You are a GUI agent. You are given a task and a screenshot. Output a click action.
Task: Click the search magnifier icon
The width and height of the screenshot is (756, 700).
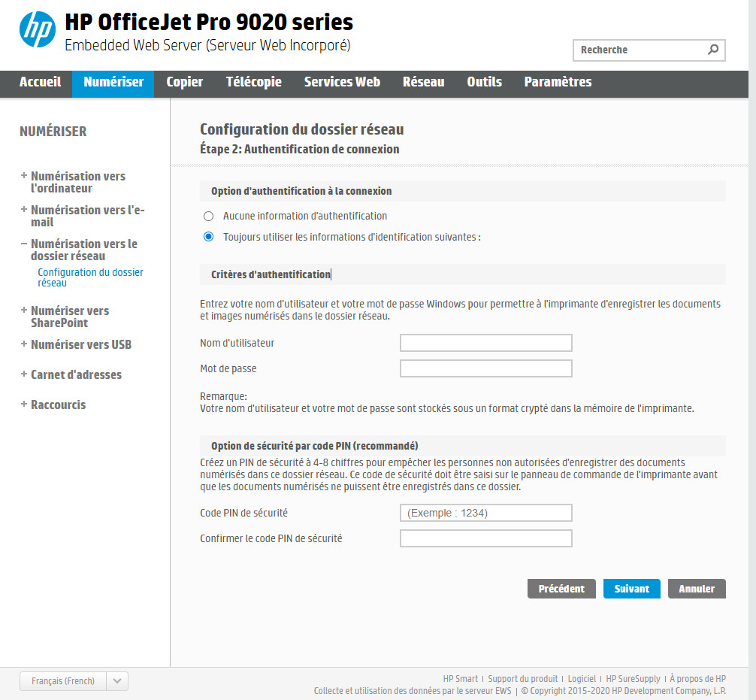(x=712, y=50)
